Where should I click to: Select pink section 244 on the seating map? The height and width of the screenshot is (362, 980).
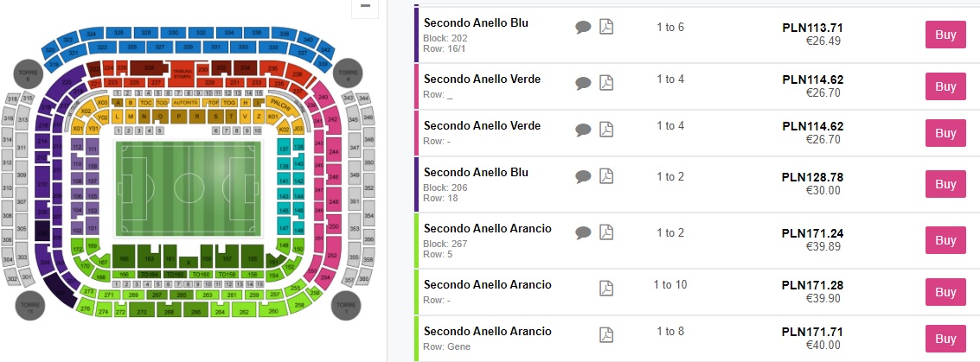(333, 149)
